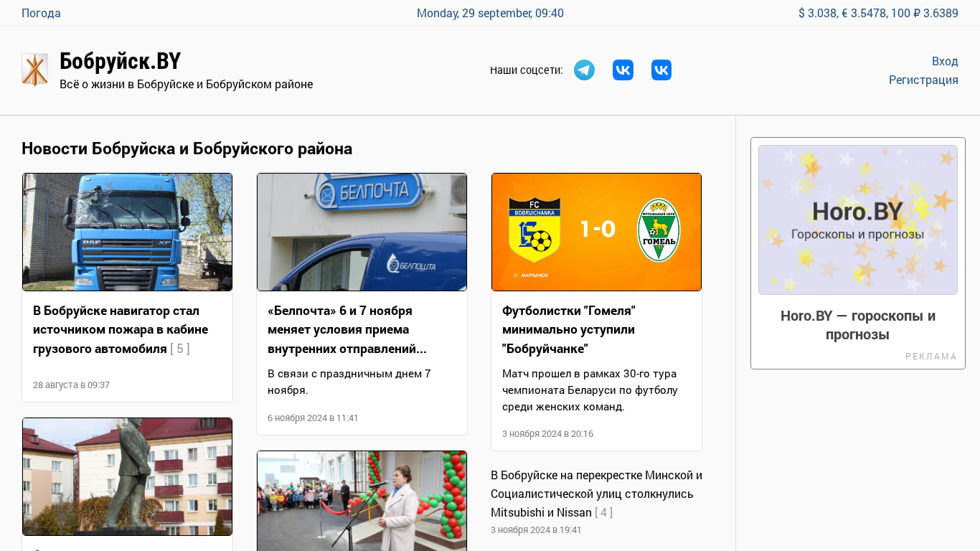Open the balloon ribbon ceremony thumbnail
Screen dimensions: 980x551
(362, 501)
